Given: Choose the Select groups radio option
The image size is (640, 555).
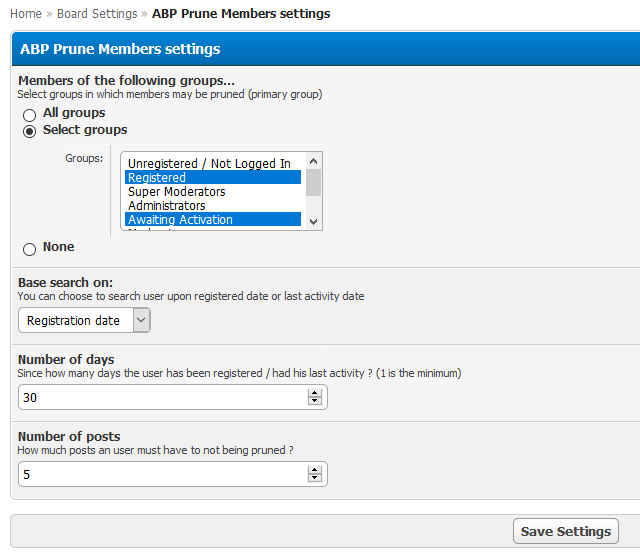Looking at the screenshot, I should pos(30,131).
